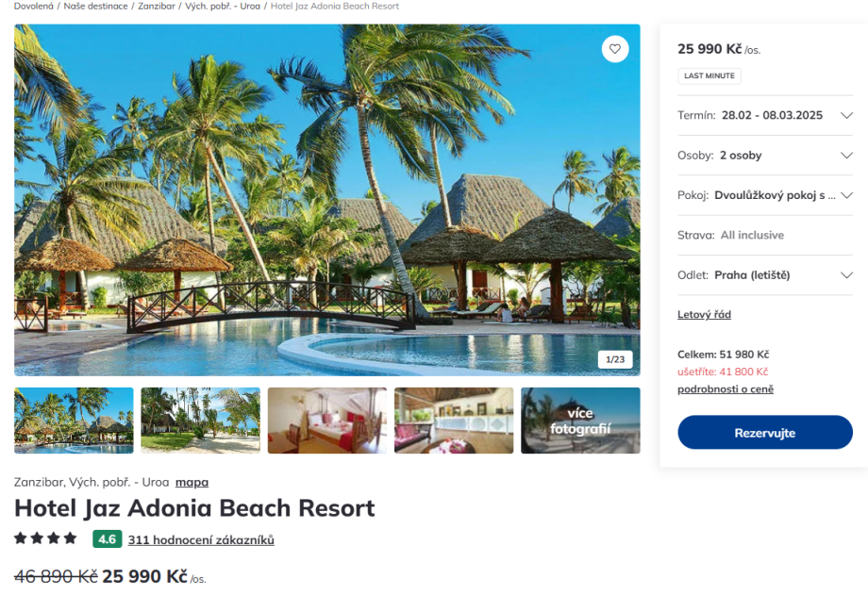Select the bedroom thumbnail

click(x=327, y=421)
